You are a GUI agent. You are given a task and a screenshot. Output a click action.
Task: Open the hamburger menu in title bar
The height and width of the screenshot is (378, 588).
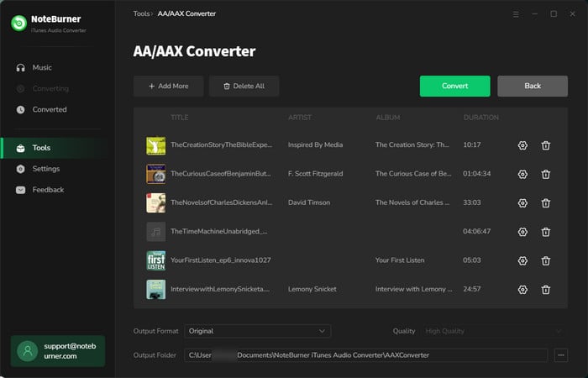pyautogui.click(x=516, y=14)
